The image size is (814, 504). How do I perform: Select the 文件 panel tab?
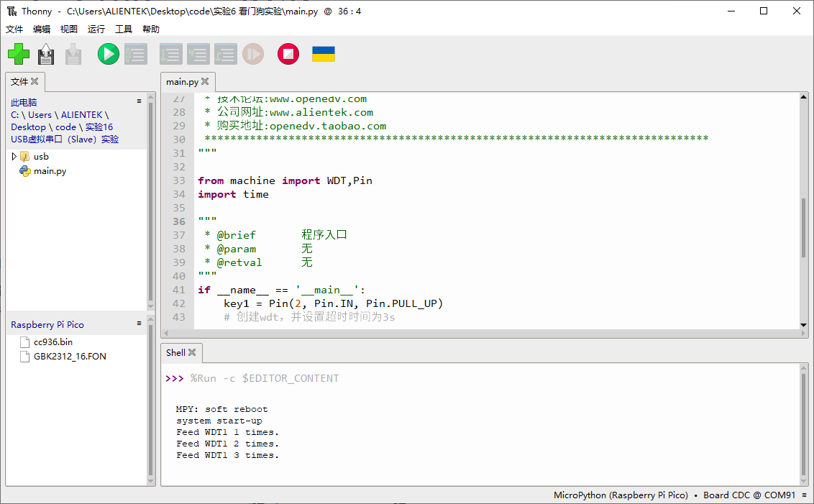[19, 81]
